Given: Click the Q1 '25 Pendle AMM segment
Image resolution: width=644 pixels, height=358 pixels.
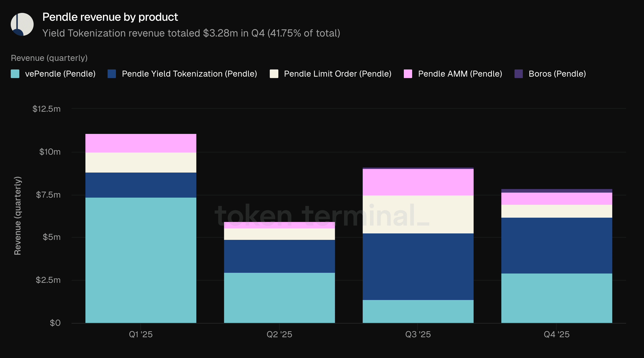Looking at the screenshot, I should coord(140,143).
